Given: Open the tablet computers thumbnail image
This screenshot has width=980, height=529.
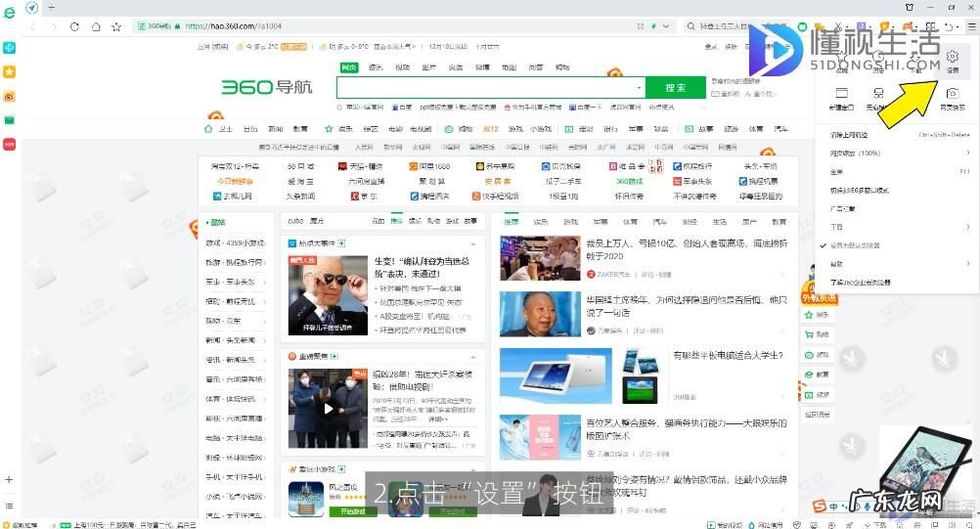Looking at the screenshot, I should pos(556,376).
